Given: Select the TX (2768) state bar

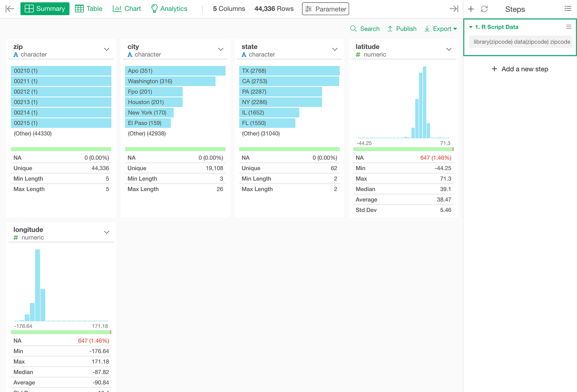Looking at the screenshot, I should [289, 71].
